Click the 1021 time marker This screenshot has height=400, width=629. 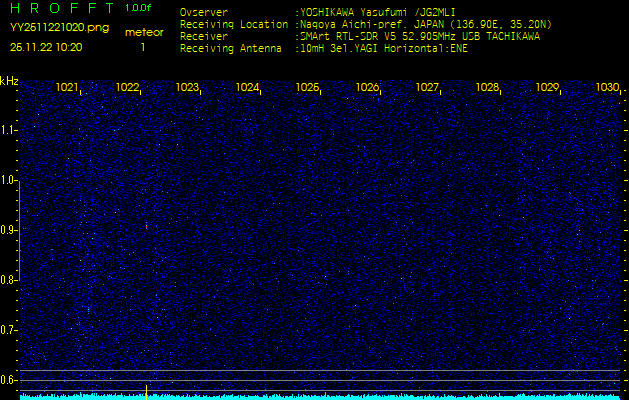point(67,88)
